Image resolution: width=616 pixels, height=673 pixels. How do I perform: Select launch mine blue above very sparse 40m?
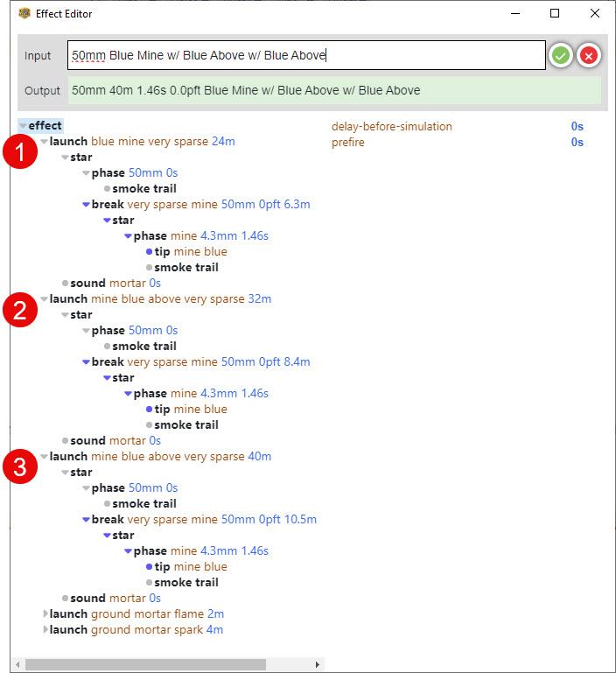point(160,456)
